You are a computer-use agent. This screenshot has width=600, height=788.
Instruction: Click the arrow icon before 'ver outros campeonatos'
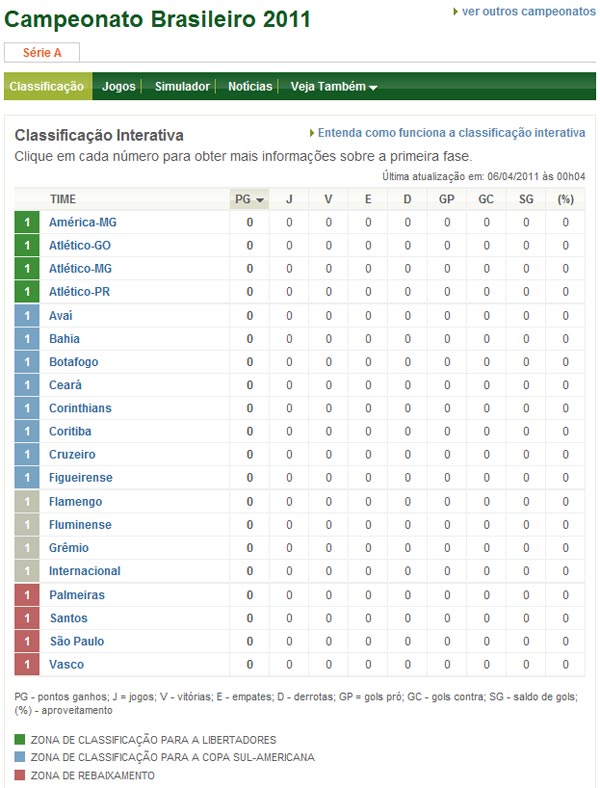coord(455,12)
